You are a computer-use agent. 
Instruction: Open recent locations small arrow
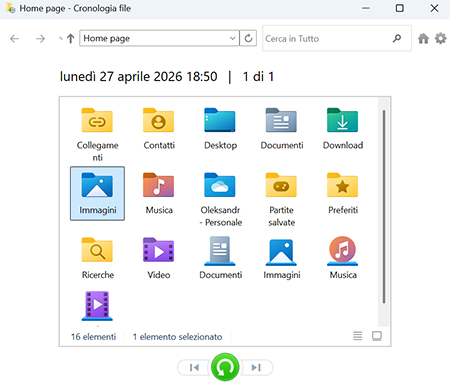61,39
